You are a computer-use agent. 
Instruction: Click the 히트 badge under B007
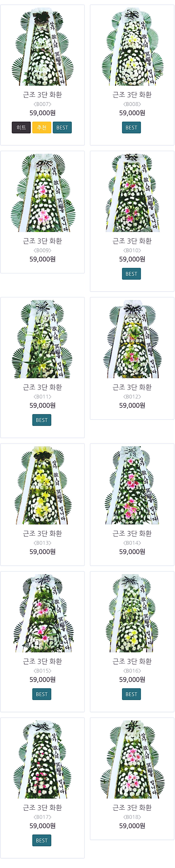click(21, 128)
